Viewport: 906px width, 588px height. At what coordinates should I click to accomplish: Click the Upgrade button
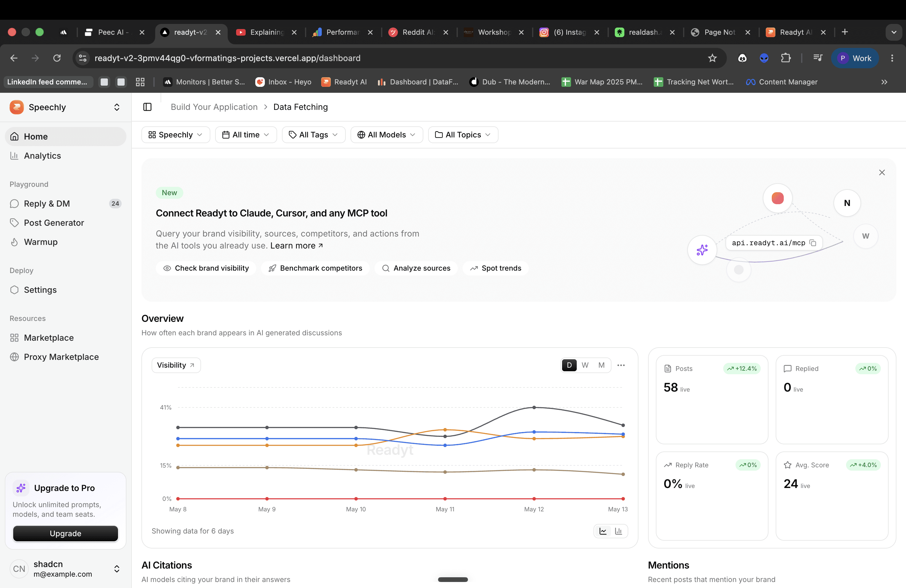66,534
